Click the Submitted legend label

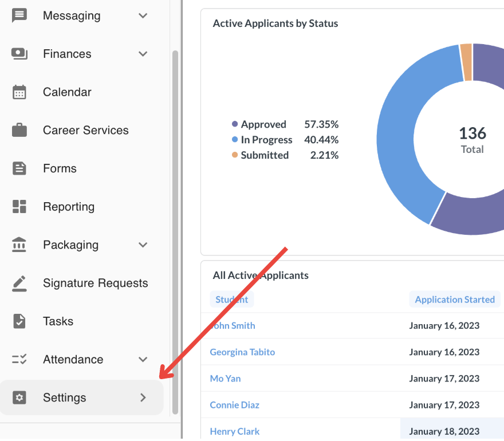coord(265,155)
